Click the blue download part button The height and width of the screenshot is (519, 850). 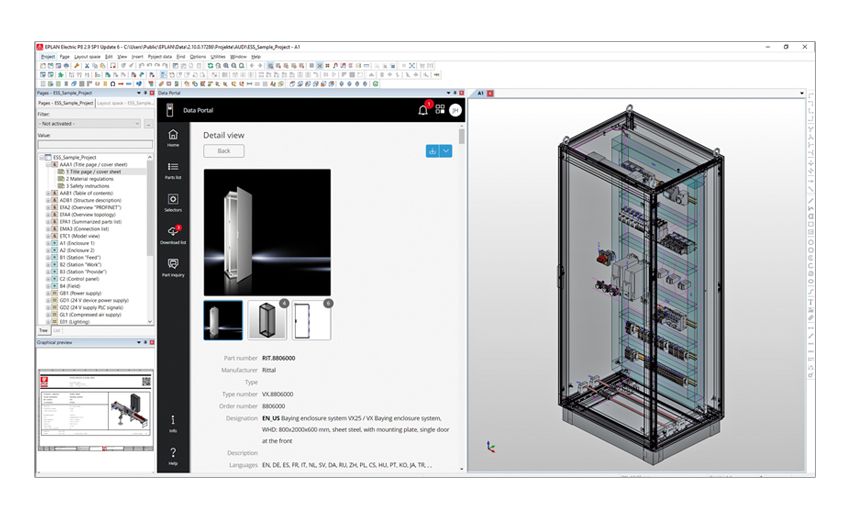[432, 151]
